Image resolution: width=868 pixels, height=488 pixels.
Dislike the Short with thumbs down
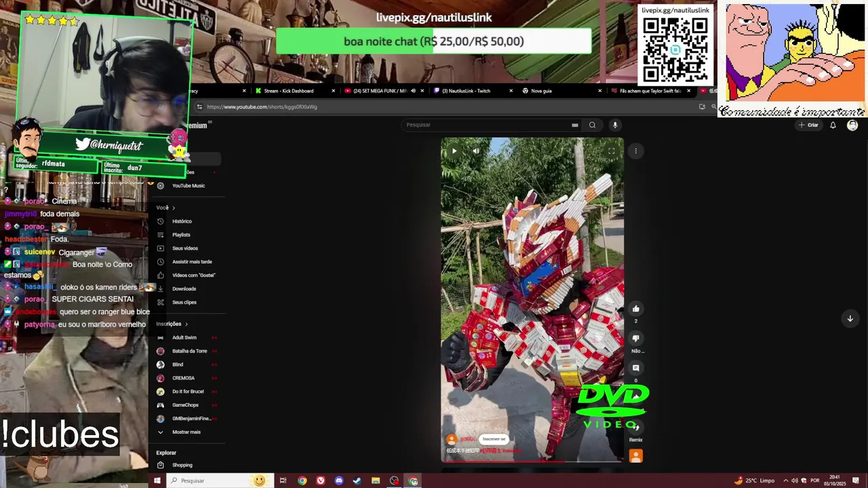tap(635, 338)
